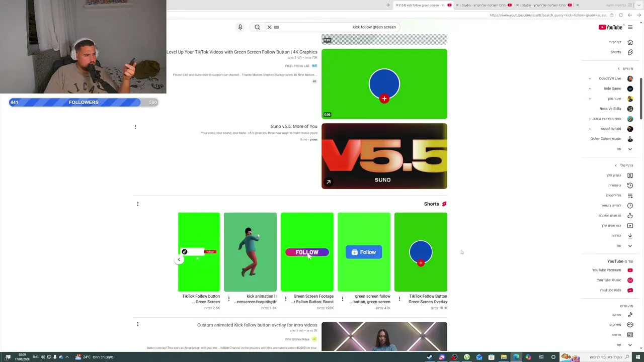
Task: Open 'Level Up Your TikTok Videos' video title
Action: tap(242, 52)
